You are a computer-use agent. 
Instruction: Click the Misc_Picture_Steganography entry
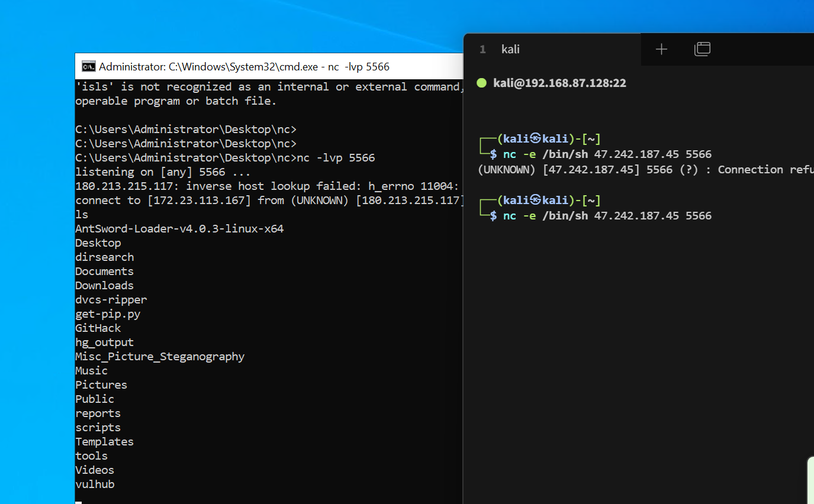160,357
